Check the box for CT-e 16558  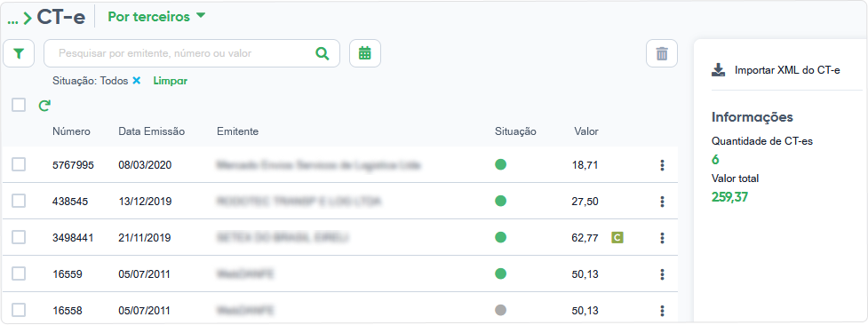coord(19,310)
